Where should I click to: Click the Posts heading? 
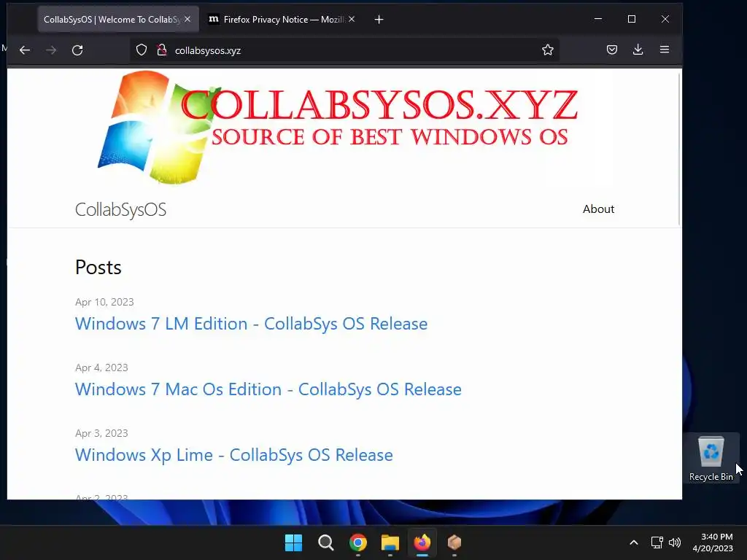(98, 267)
